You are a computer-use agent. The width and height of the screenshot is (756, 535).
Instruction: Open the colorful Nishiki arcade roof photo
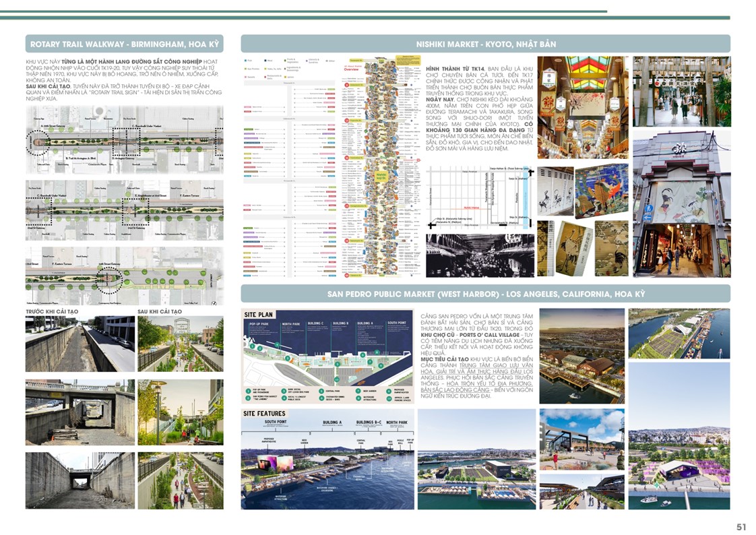[x=583, y=108]
